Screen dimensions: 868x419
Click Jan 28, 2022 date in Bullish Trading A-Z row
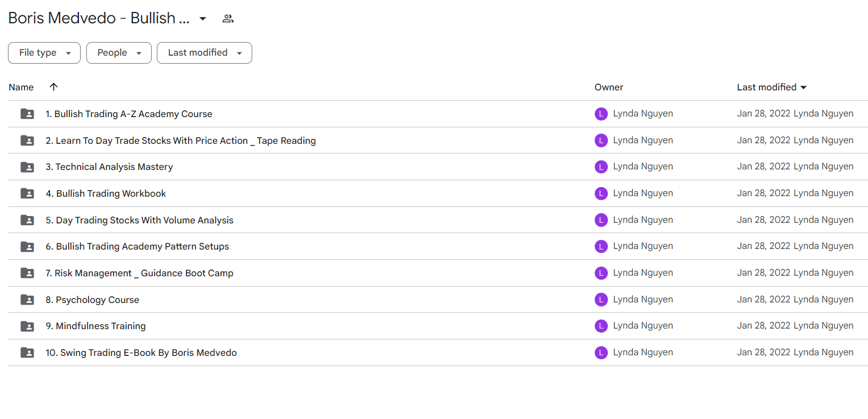(x=763, y=113)
